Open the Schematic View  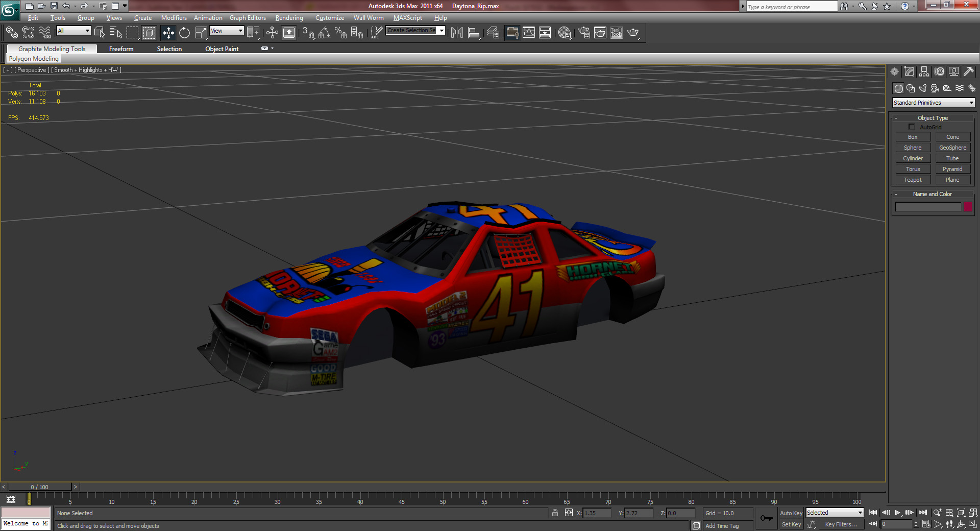click(545, 33)
